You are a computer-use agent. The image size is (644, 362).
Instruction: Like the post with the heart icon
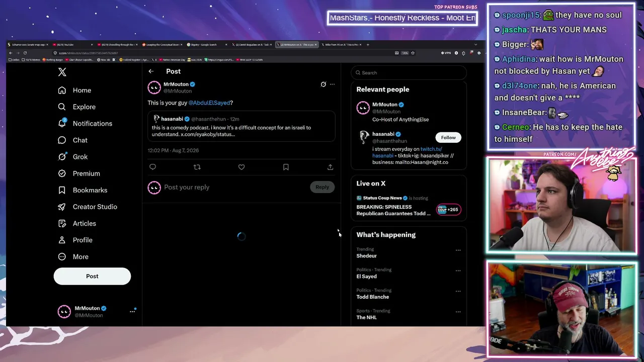[242, 167]
